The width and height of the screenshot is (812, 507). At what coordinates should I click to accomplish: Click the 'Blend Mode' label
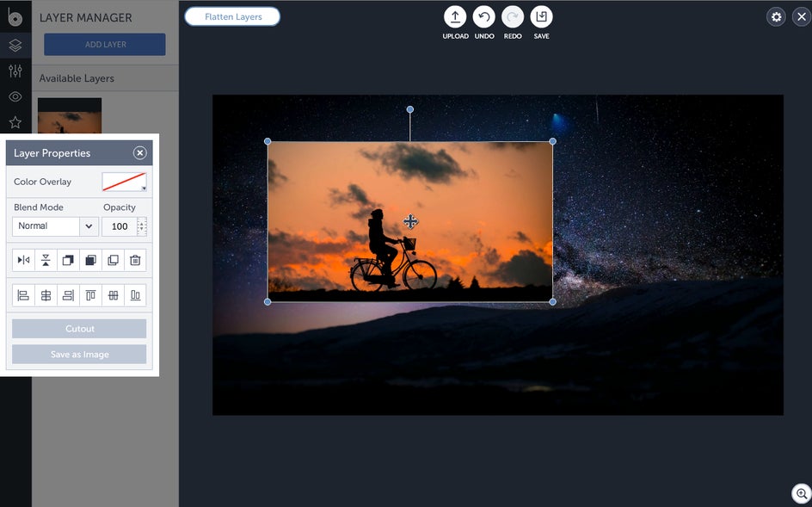point(39,207)
